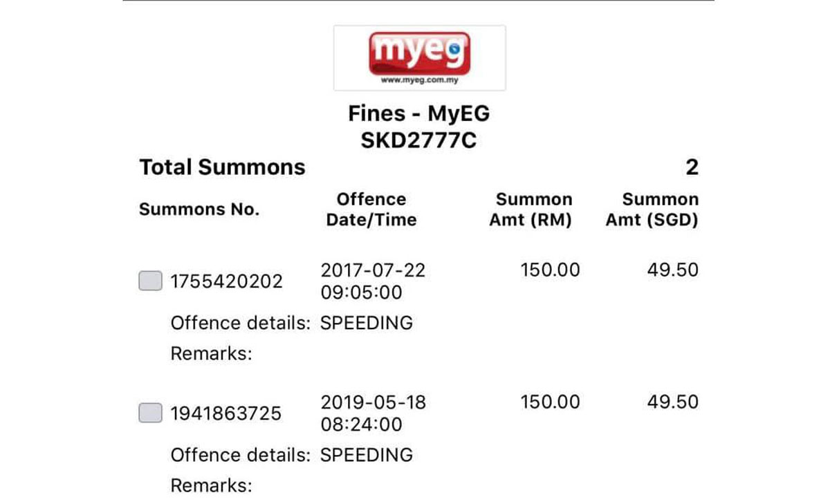
Task: Click the Total Summons count value 2
Action: [695, 167]
